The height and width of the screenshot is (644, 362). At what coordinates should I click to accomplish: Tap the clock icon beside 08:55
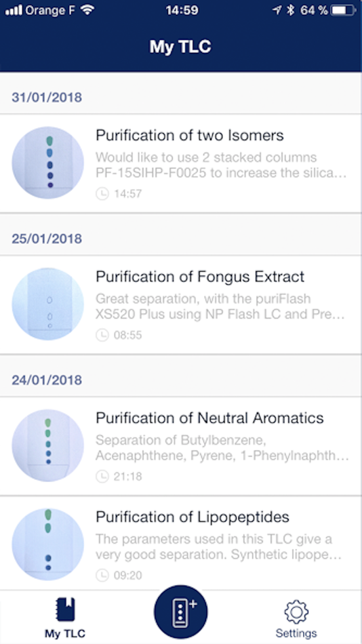point(102,335)
